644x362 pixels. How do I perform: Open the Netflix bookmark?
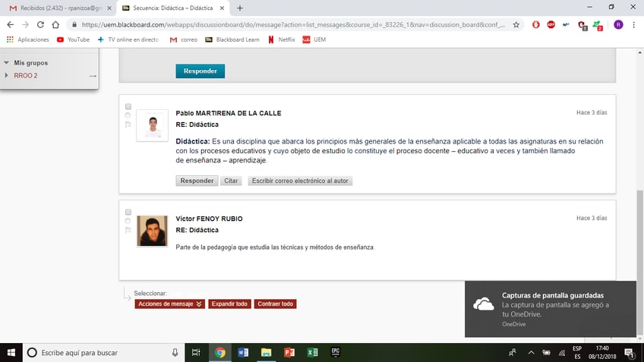tap(281, 39)
